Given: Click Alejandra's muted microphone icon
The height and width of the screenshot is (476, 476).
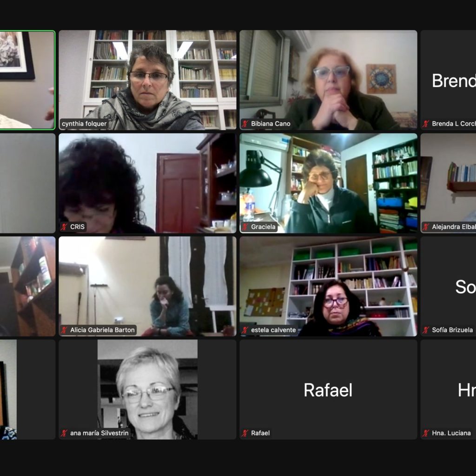Looking at the screenshot, I should pyautogui.click(x=426, y=227).
